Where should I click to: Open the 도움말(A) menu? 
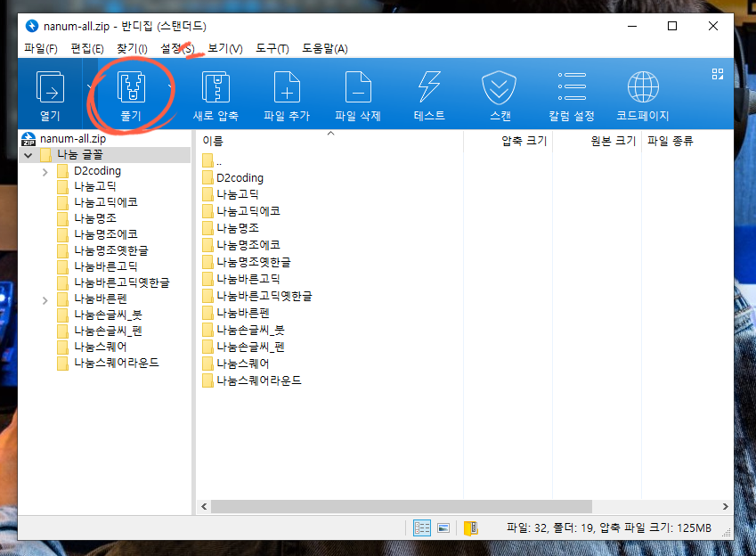pos(325,49)
